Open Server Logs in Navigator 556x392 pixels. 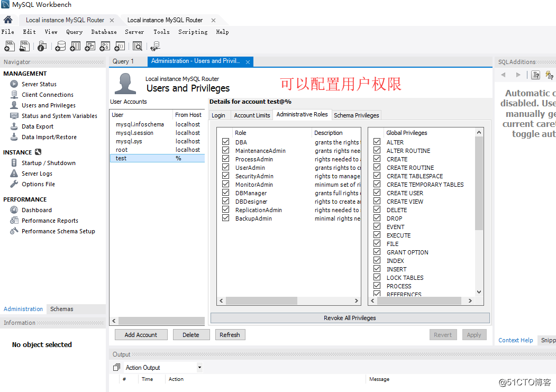point(37,174)
